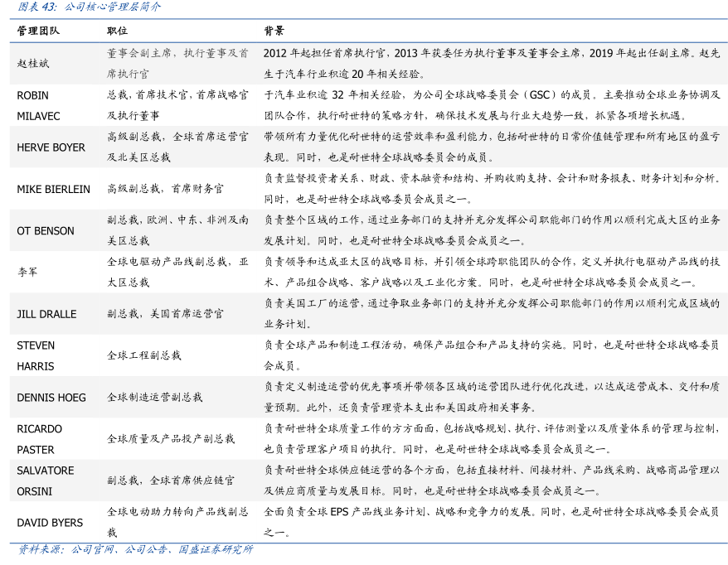Click the name 李军
This screenshot has height=565, width=728.
click(27, 273)
